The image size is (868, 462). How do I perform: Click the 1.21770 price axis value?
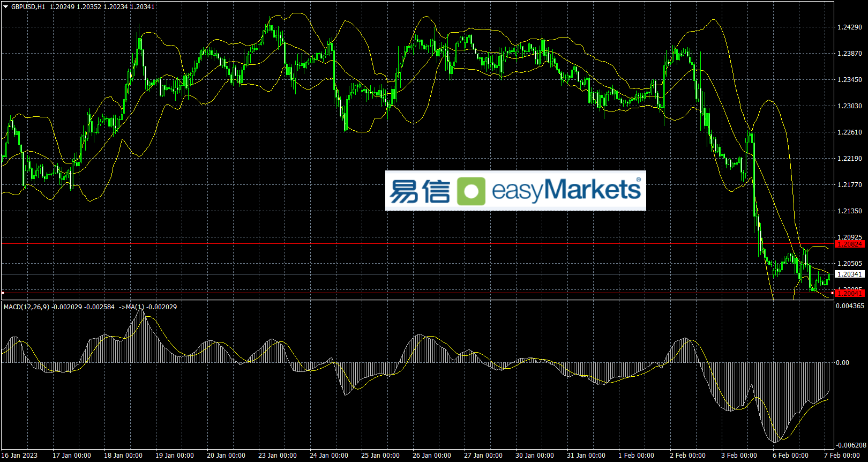click(x=850, y=185)
